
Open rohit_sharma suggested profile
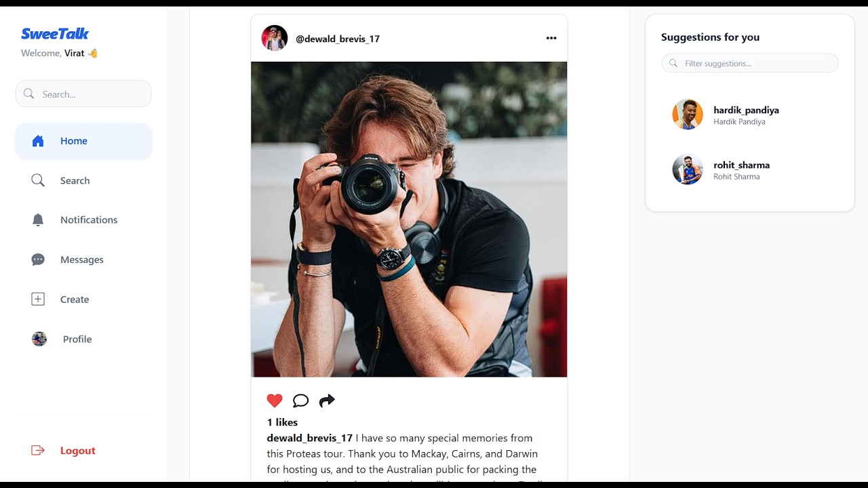[741, 165]
